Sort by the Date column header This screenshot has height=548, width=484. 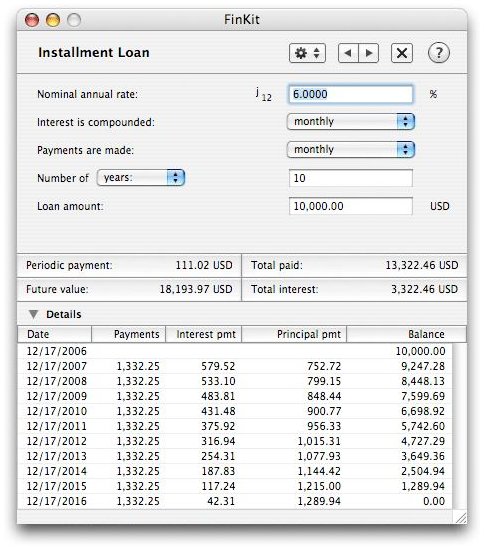55,334
